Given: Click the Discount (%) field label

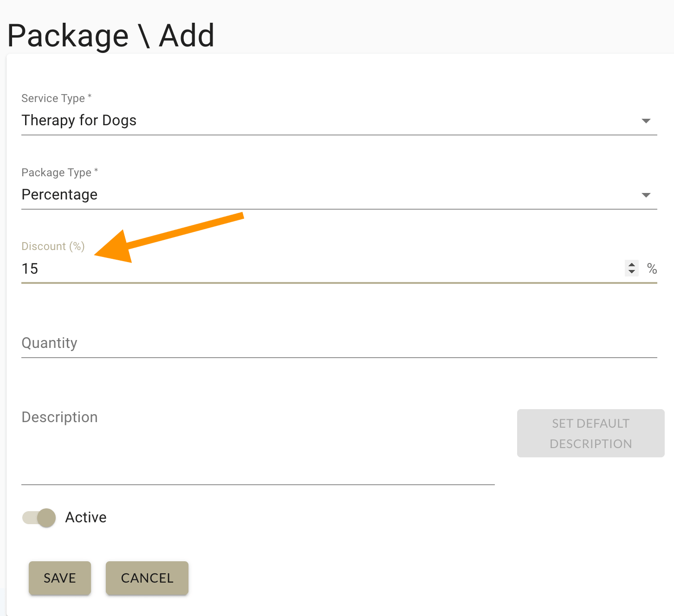Looking at the screenshot, I should point(53,246).
